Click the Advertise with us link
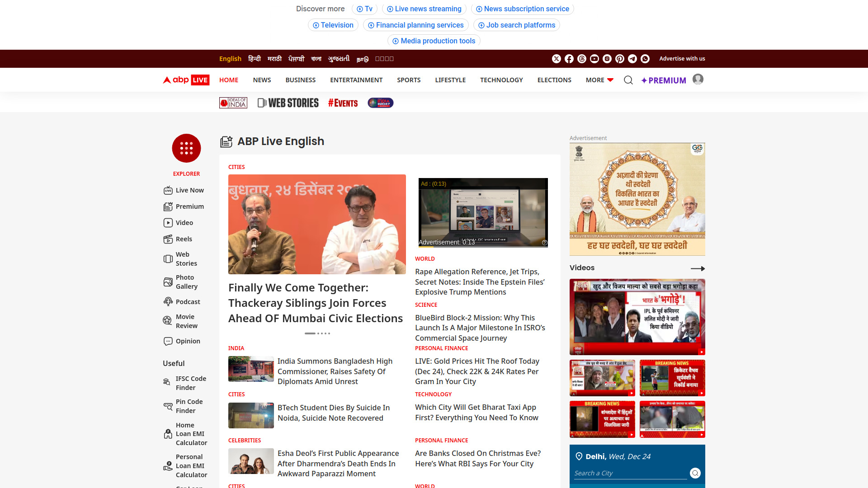 click(682, 59)
